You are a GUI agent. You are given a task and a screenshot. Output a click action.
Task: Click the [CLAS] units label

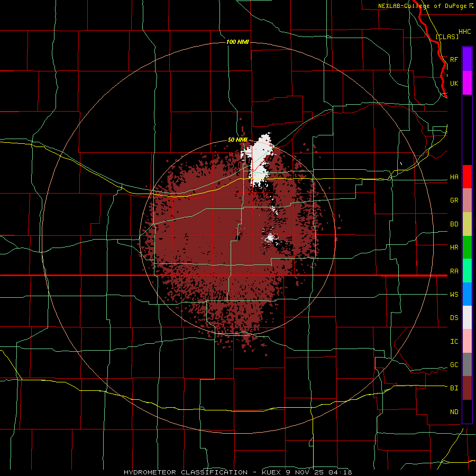(x=447, y=36)
